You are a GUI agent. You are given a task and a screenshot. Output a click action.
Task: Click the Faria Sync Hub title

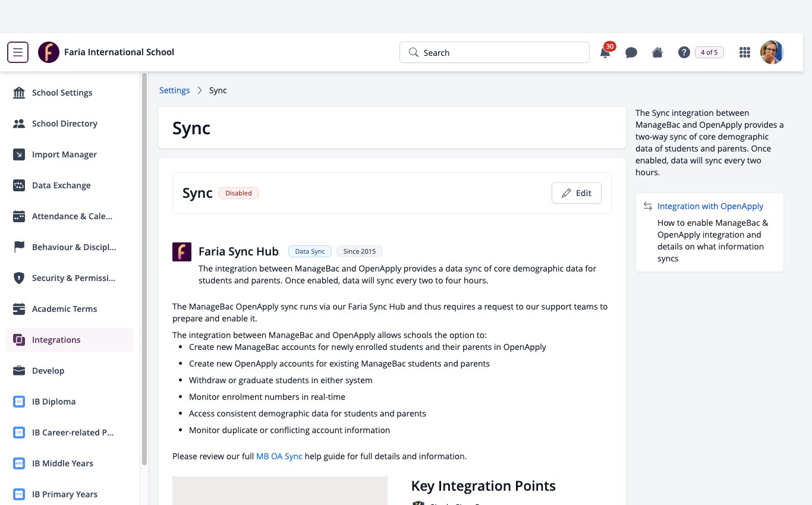click(x=238, y=251)
